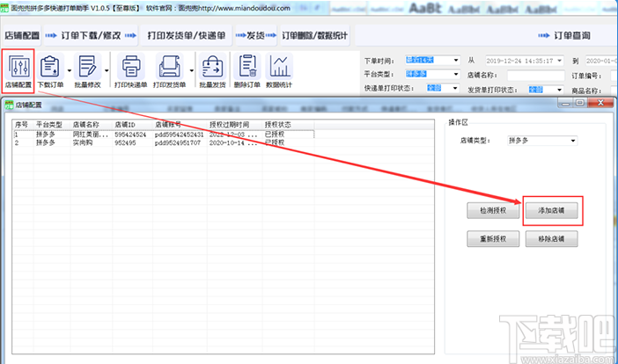Click the 移除店铺 button
Viewport: 618px width, 364px height.
(551, 239)
